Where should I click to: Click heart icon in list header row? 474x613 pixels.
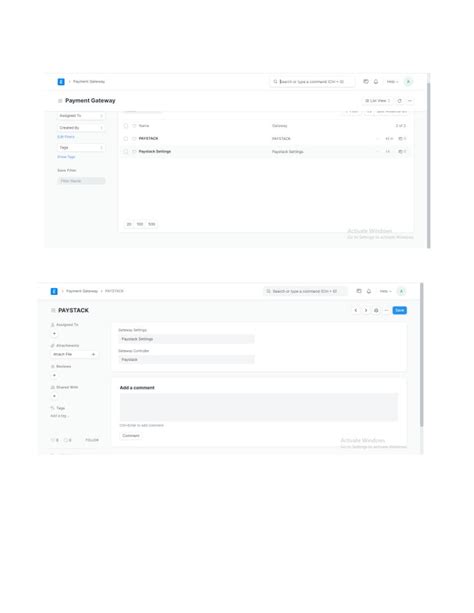(134, 126)
